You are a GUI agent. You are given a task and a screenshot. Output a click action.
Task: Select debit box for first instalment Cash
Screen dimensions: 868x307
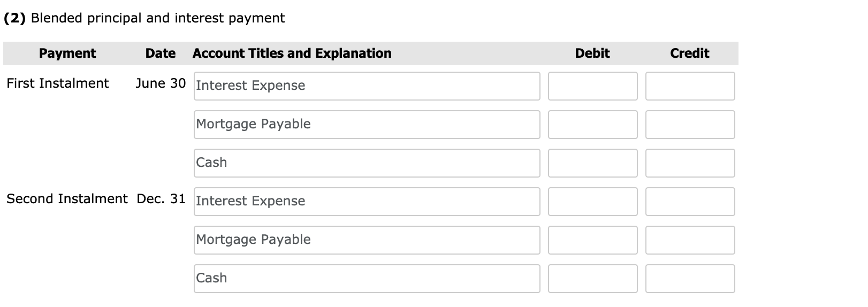point(592,163)
